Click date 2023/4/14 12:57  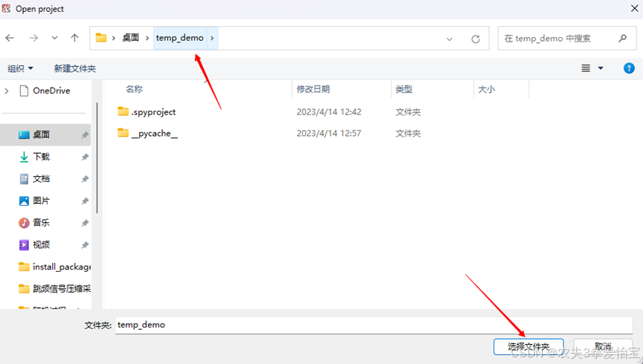point(329,133)
